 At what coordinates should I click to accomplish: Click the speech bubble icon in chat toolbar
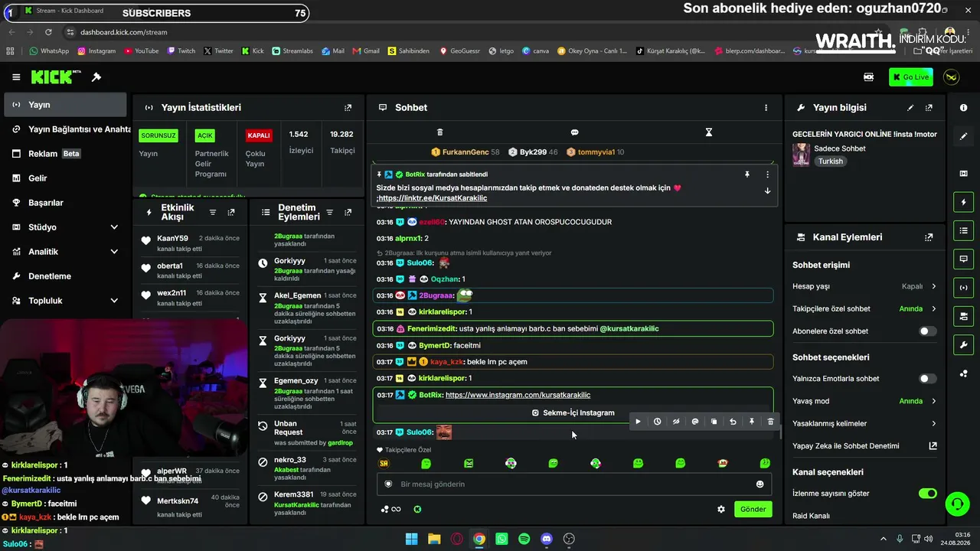[574, 132]
